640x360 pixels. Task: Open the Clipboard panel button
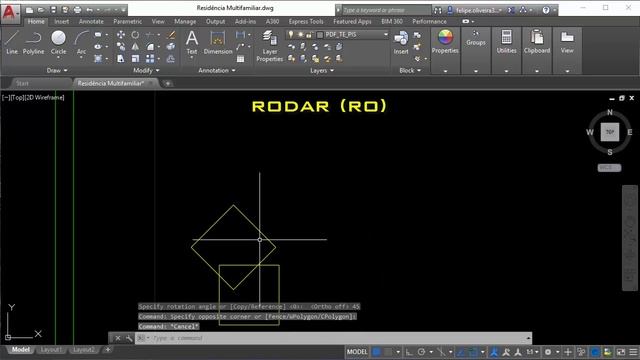pyautogui.click(x=537, y=51)
